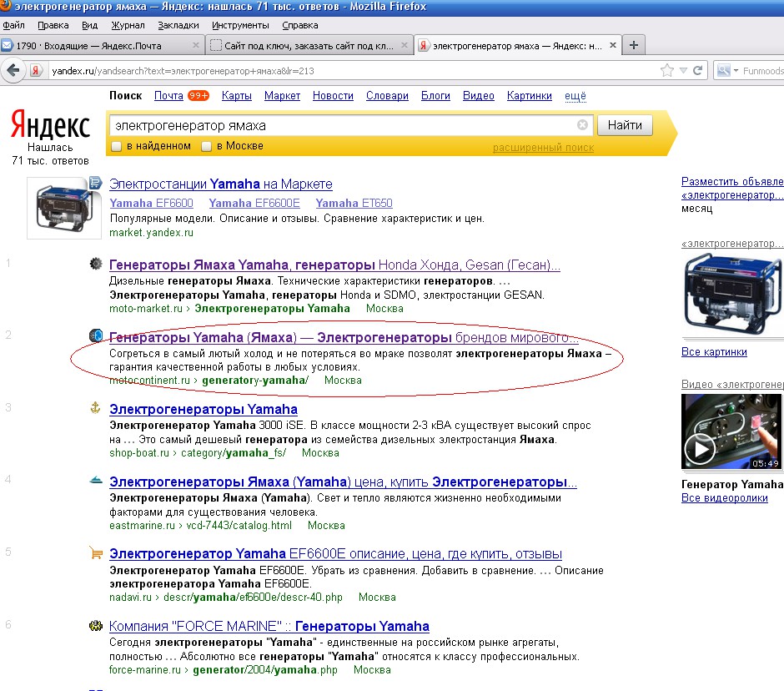Open the Инструменты menu
Viewport: 784px width, 691px height.
click(240, 25)
